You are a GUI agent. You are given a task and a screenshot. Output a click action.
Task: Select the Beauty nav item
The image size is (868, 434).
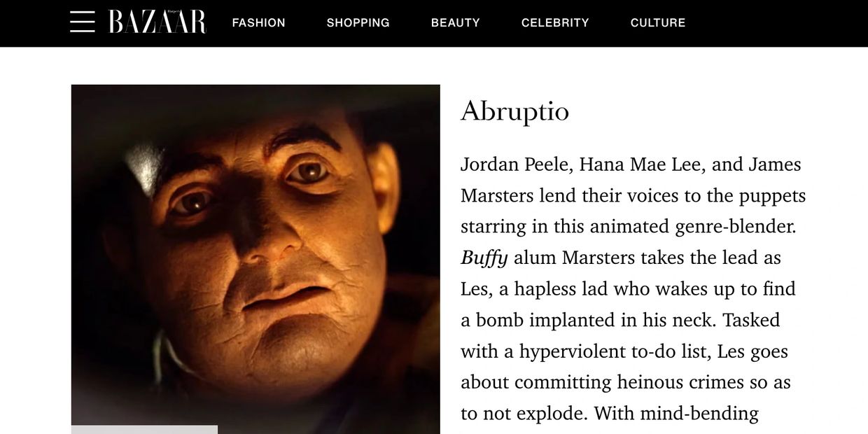[x=456, y=22]
